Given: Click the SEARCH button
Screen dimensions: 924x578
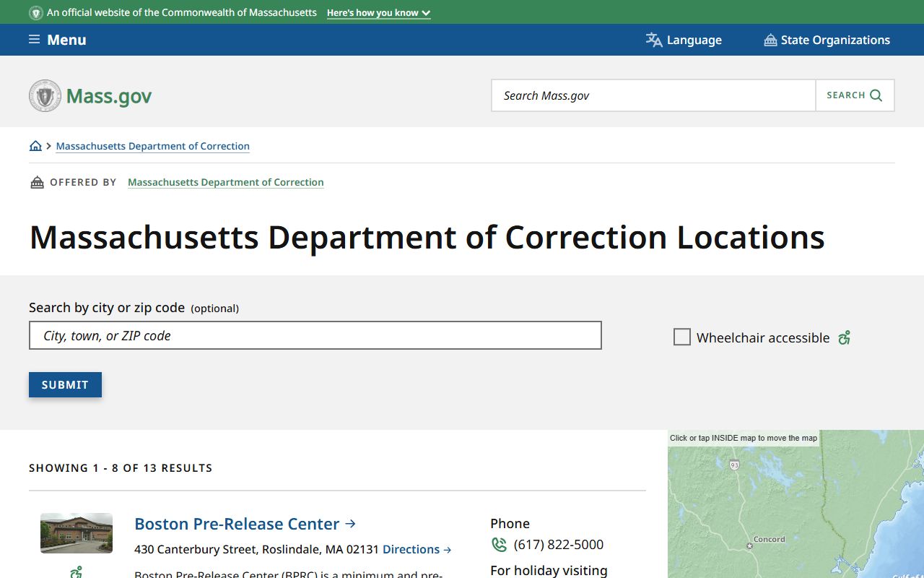Looking at the screenshot, I should point(855,95).
